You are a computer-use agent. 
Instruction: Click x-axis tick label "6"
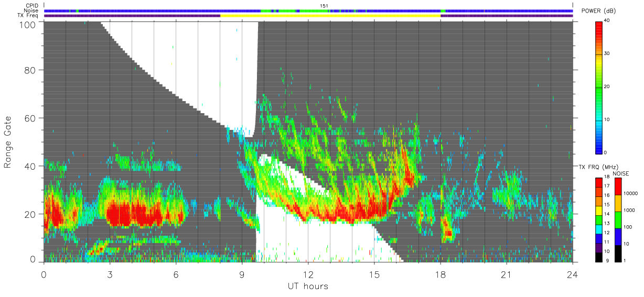[x=176, y=274]
